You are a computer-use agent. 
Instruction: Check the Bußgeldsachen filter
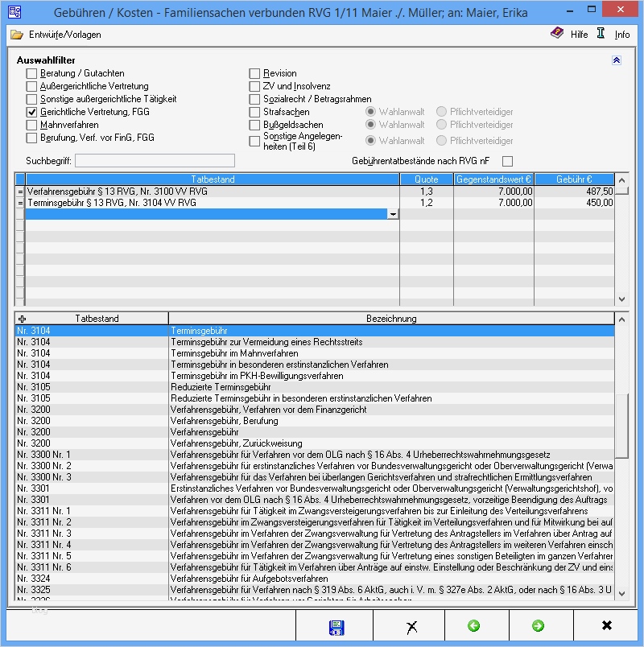point(254,125)
